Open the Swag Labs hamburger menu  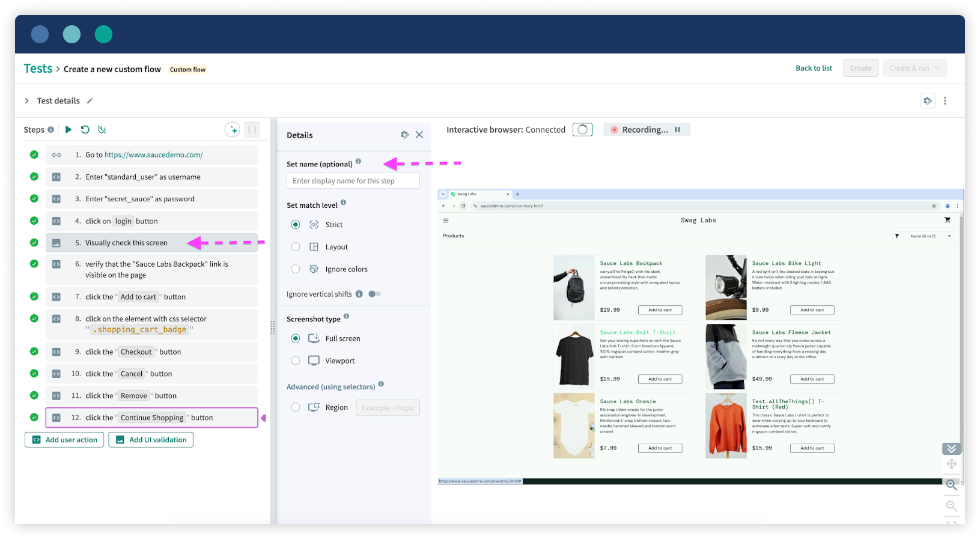tap(446, 221)
